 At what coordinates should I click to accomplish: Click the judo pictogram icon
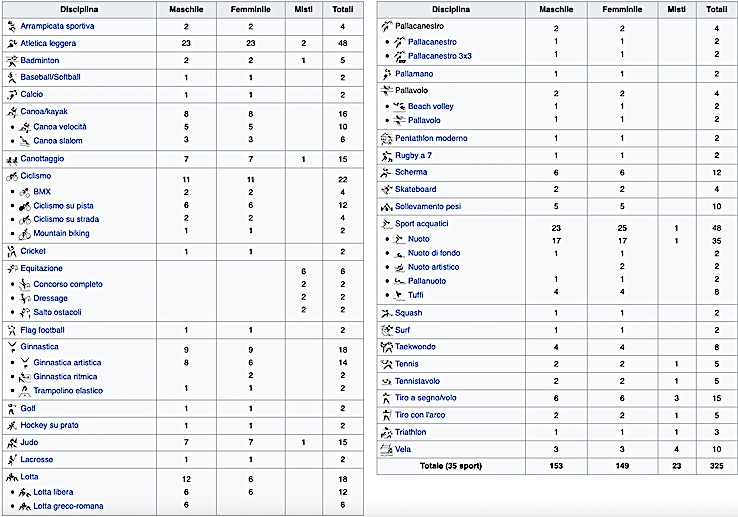pyautogui.click(x=11, y=442)
